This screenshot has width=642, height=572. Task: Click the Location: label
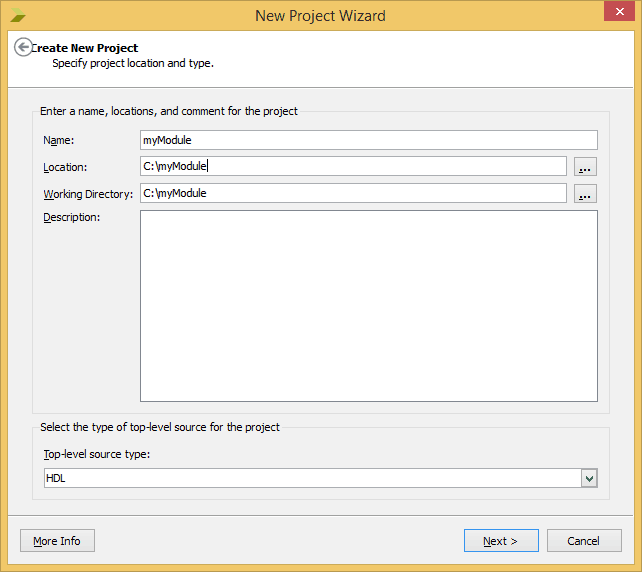pyautogui.click(x=65, y=167)
